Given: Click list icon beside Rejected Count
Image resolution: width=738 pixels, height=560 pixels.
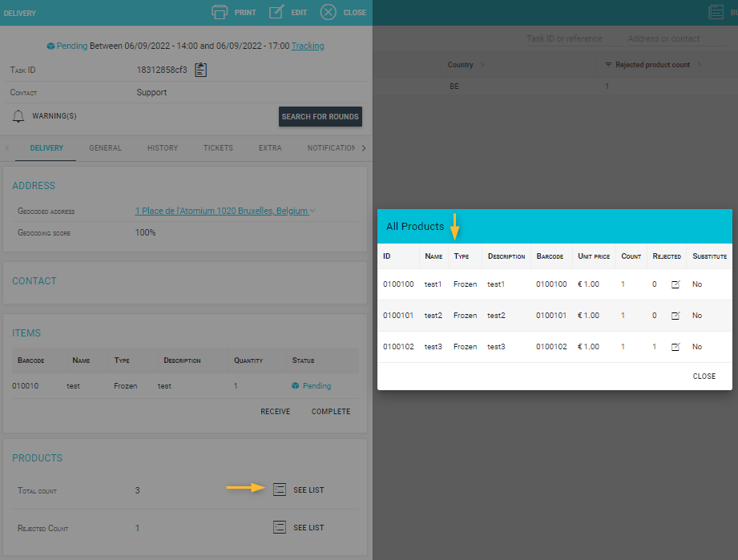Looking at the screenshot, I should click(x=280, y=527).
